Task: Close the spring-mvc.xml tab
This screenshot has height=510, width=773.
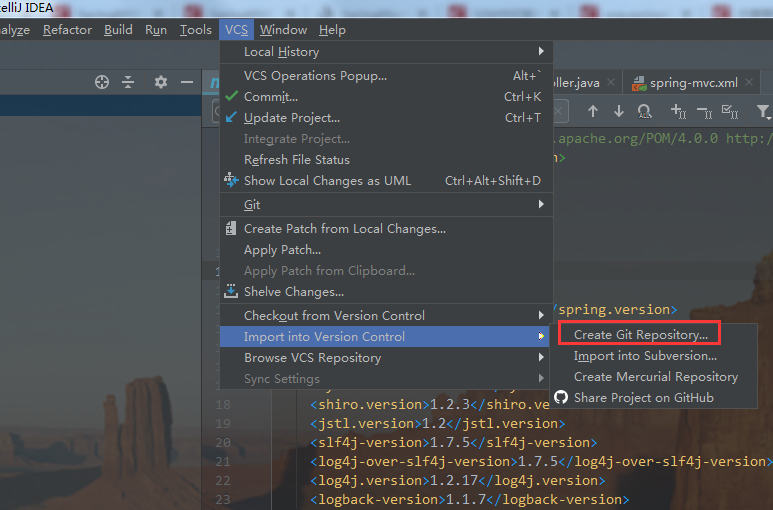Action: tap(749, 82)
